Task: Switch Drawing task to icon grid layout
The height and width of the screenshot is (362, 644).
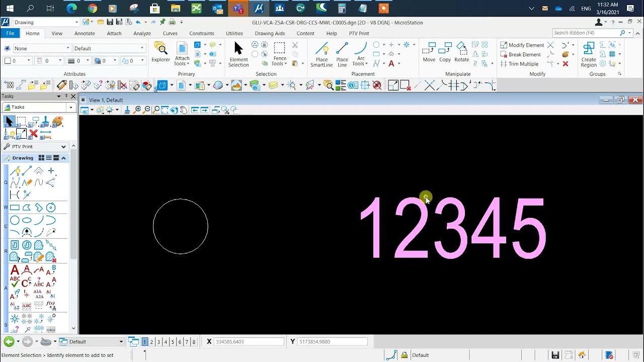Action: pyautogui.click(x=41, y=158)
